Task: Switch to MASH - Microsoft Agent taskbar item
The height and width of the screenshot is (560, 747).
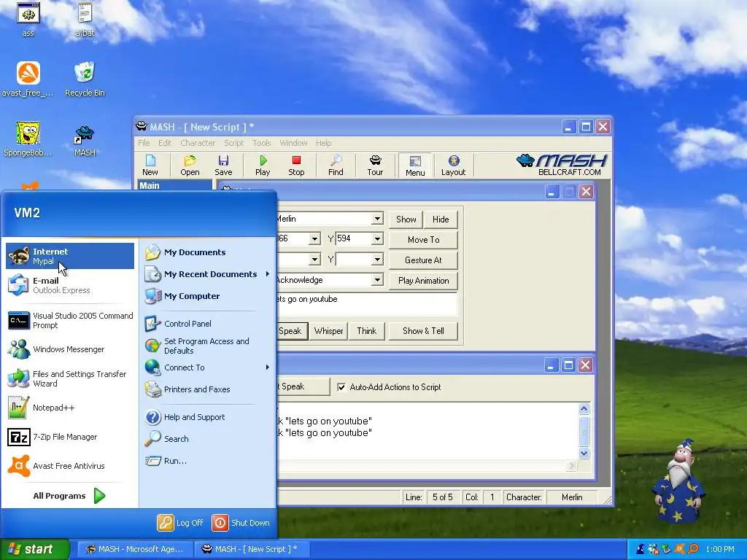Action: pos(135,549)
